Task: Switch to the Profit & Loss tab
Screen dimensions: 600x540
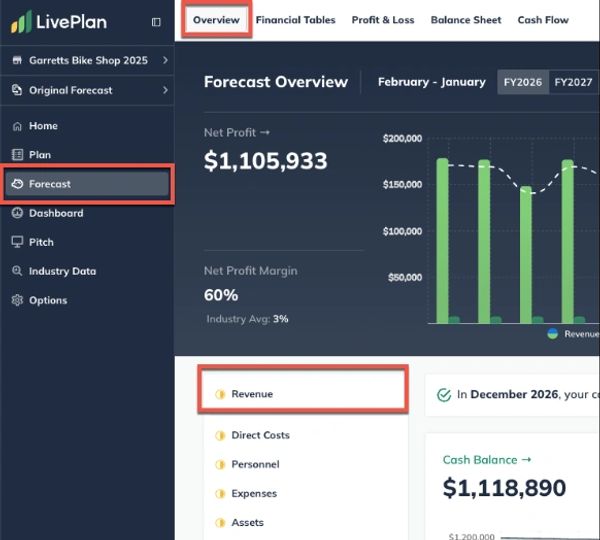Action: pos(384,20)
